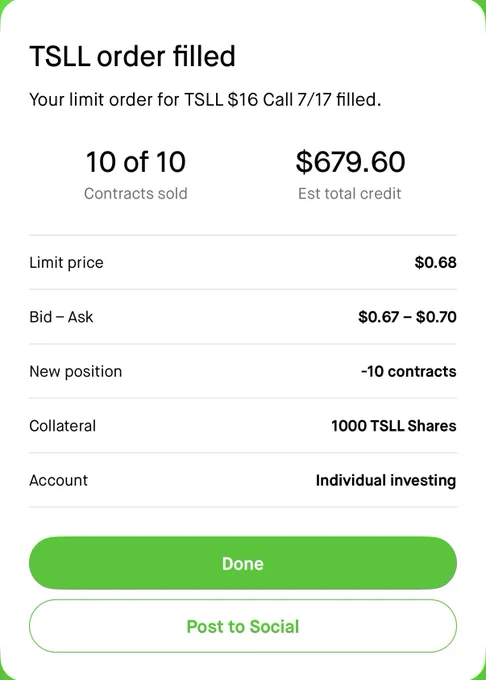Tap the $0.68 limit price value
This screenshot has height=680, width=486.
(435, 262)
